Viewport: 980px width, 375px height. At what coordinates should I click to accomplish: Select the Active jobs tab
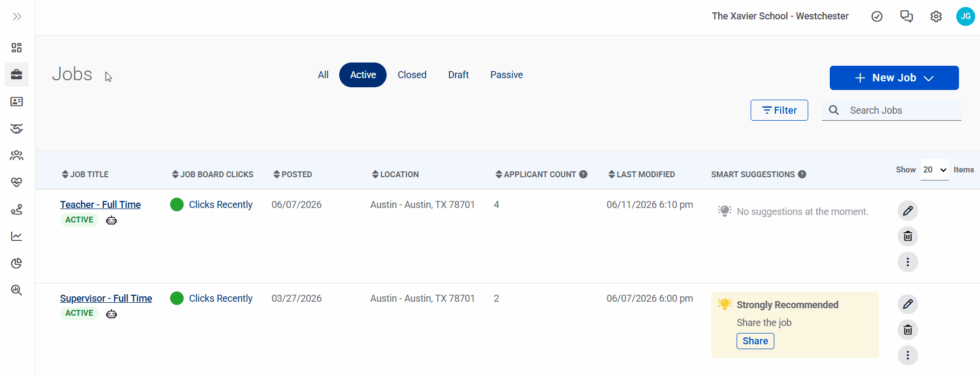[x=363, y=75]
